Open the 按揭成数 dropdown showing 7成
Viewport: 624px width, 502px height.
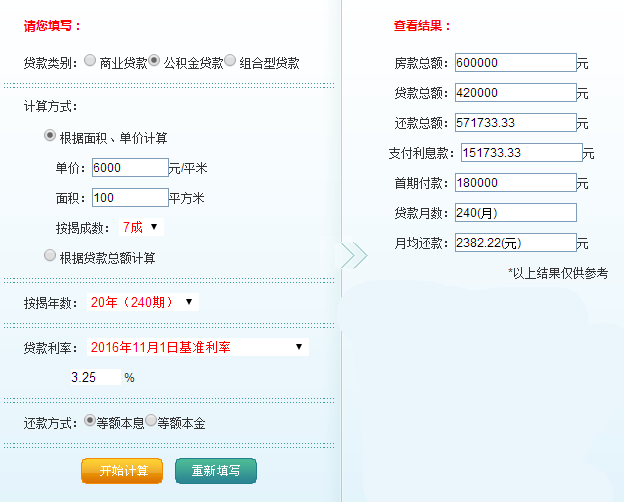pos(141,227)
